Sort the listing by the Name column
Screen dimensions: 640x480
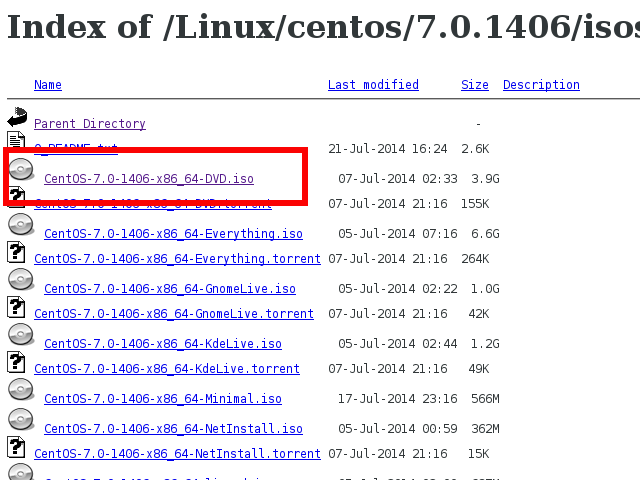(x=48, y=85)
